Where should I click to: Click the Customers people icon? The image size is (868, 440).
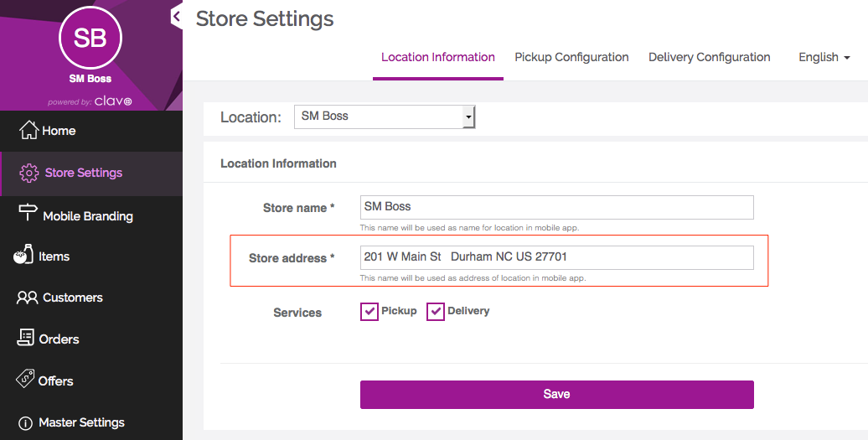27,298
